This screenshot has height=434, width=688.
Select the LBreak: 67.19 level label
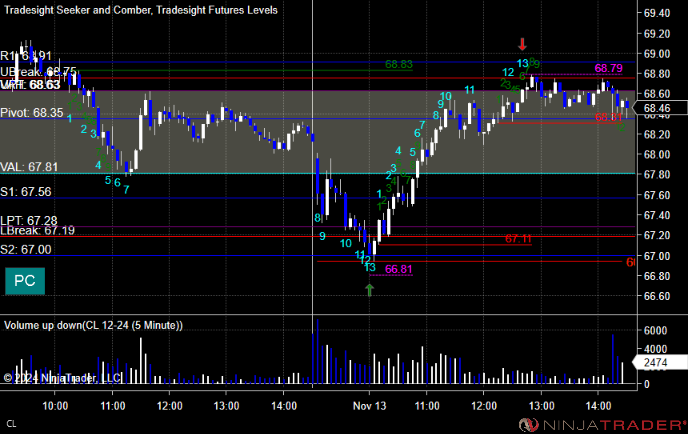click(x=37, y=230)
